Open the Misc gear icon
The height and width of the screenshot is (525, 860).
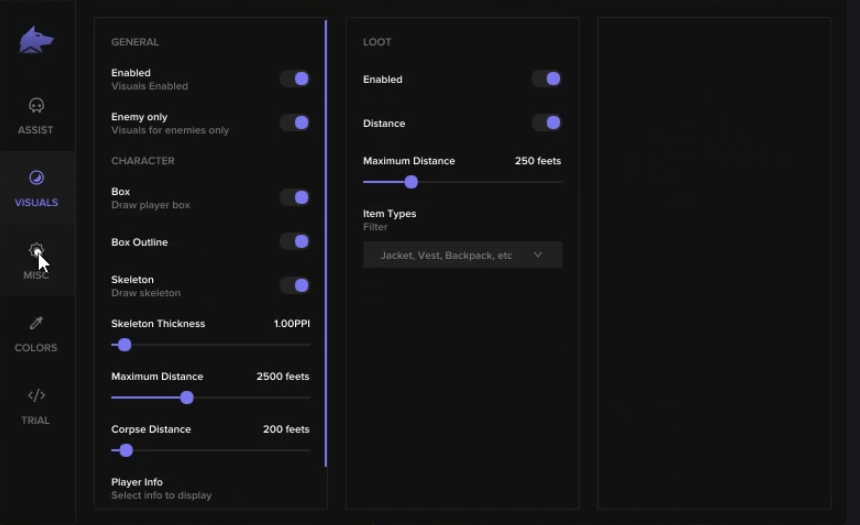tap(36, 251)
